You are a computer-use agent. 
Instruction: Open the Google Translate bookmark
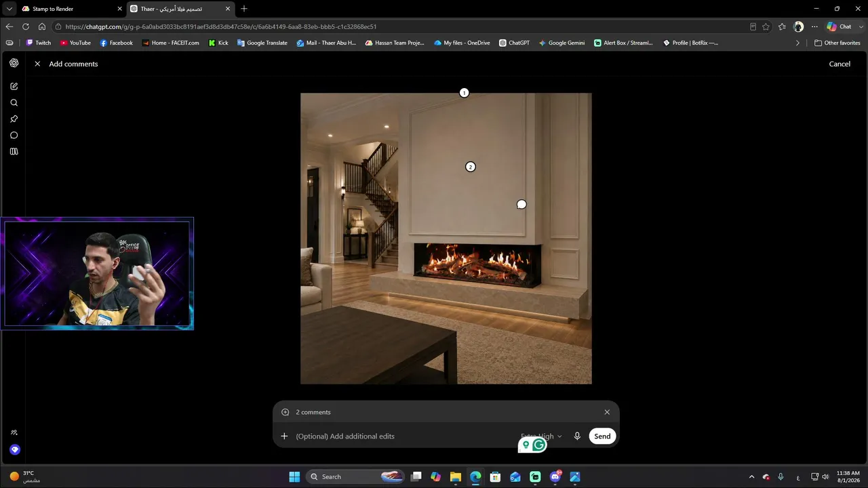coord(262,43)
